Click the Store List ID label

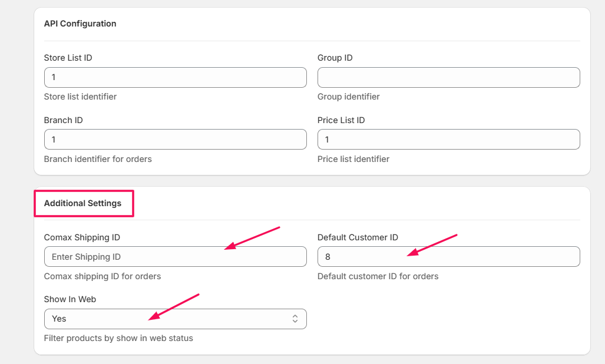tap(68, 58)
